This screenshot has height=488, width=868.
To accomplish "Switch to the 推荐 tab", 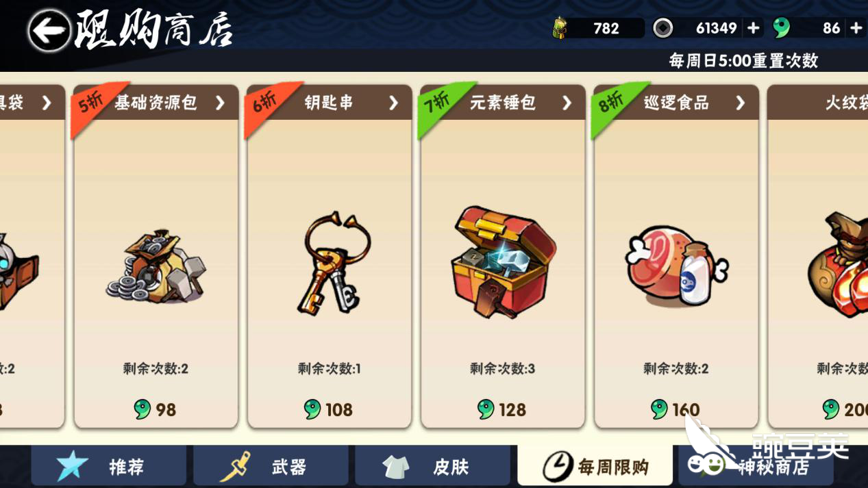I will pyautogui.click(x=109, y=466).
